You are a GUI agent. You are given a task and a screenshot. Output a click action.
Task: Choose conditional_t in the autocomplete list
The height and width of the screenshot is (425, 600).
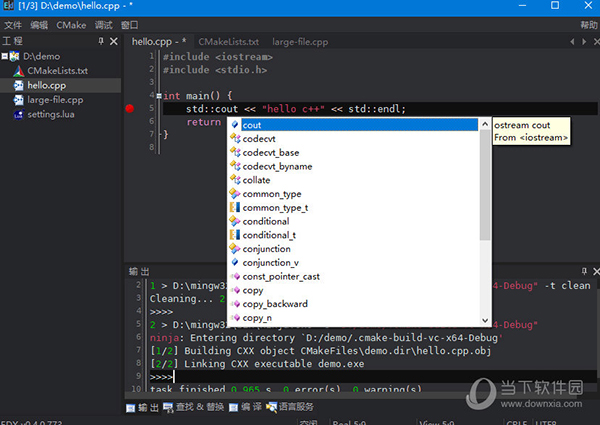point(354,235)
